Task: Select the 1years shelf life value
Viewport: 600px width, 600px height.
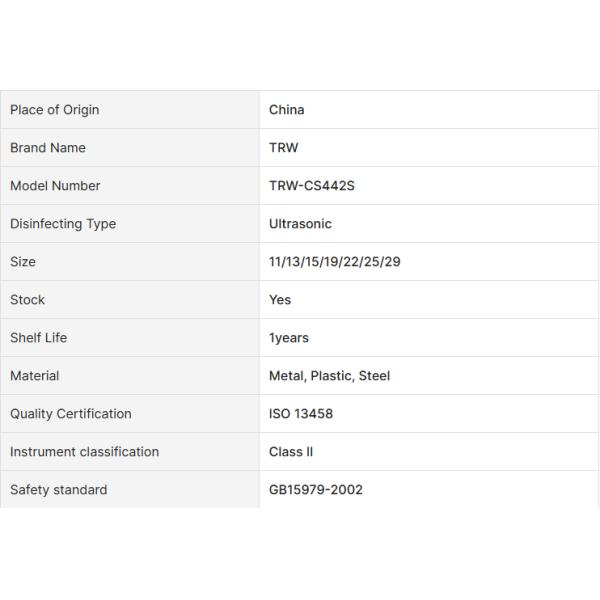Action: (x=289, y=338)
